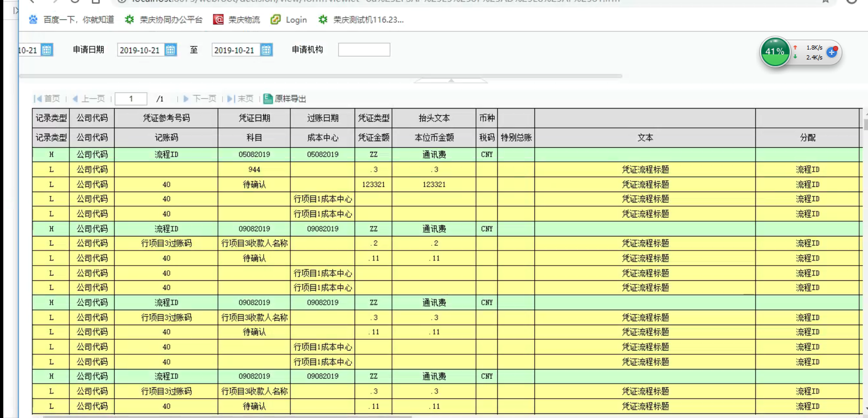Viewport: 868px width, 418px height.
Task: Click first 通讯费 cell
Action: coord(434,154)
